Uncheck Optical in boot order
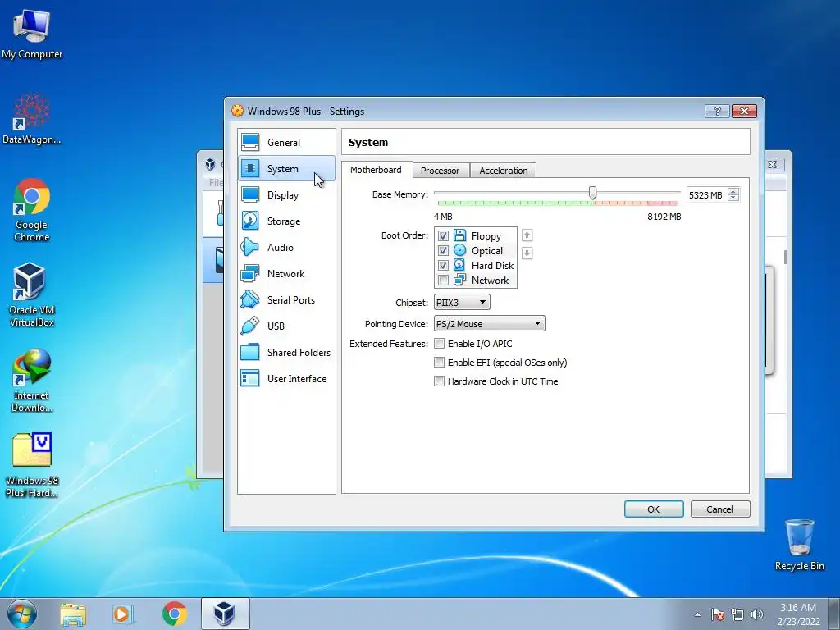Viewport: 840px width, 630px height. pyautogui.click(x=443, y=251)
